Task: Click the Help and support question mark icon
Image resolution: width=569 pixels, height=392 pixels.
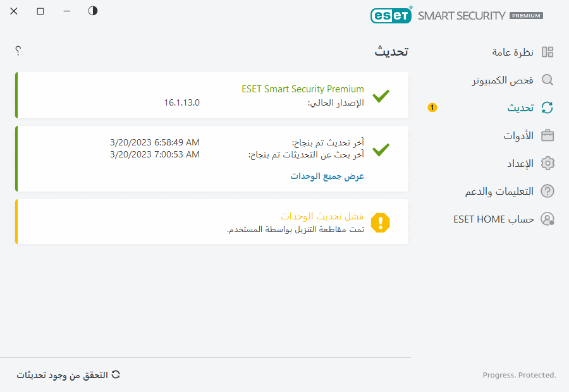Action: tap(548, 191)
